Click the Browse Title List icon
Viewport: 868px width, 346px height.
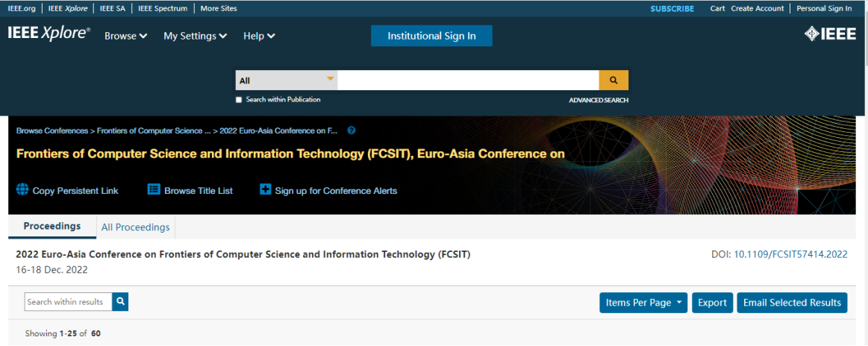tap(153, 189)
